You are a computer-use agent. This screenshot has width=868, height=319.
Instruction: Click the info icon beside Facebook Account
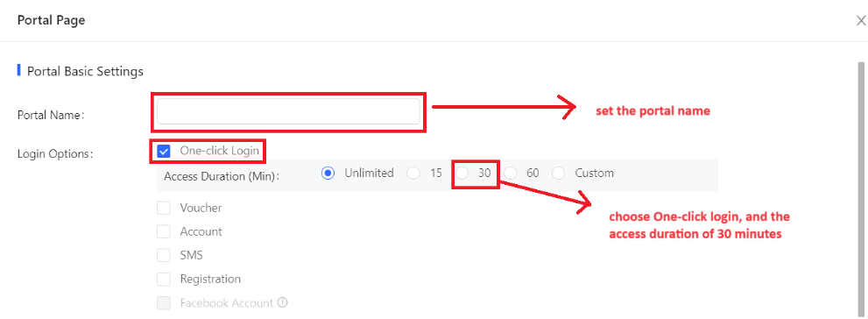pyautogui.click(x=283, y=303)
